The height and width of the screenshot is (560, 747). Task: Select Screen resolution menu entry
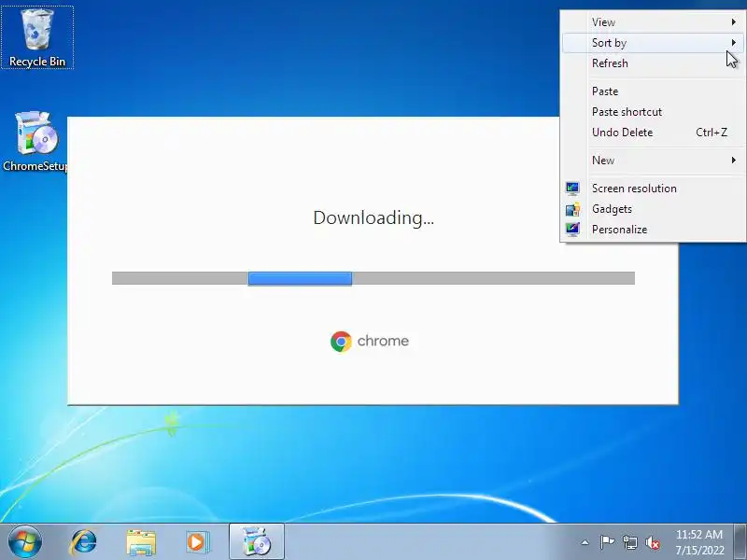[x=653, y=189]
